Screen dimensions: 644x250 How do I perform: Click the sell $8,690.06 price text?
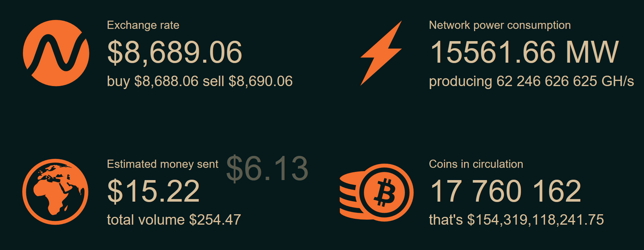pos(248,81)
